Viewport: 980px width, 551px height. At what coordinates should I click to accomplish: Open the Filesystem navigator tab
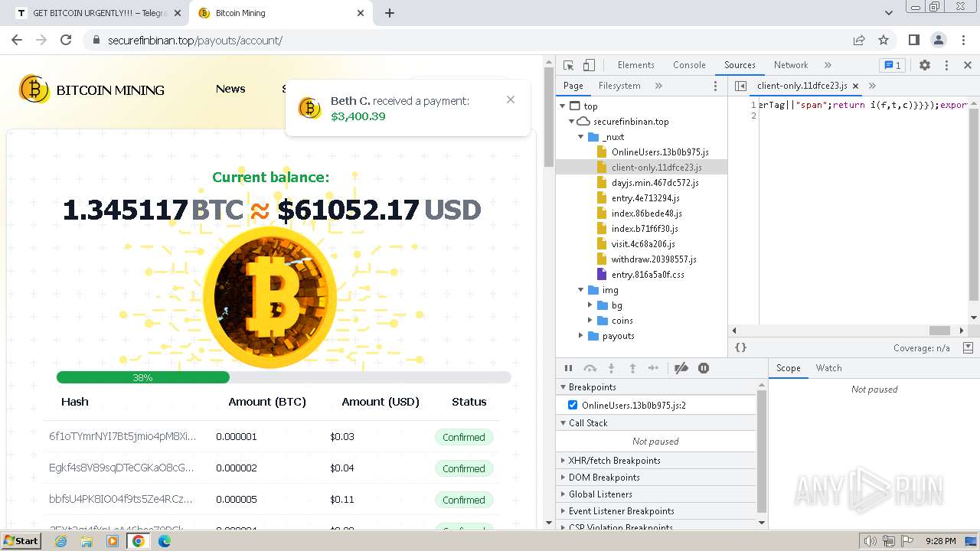pyautogui.click(x=619, y=86)
